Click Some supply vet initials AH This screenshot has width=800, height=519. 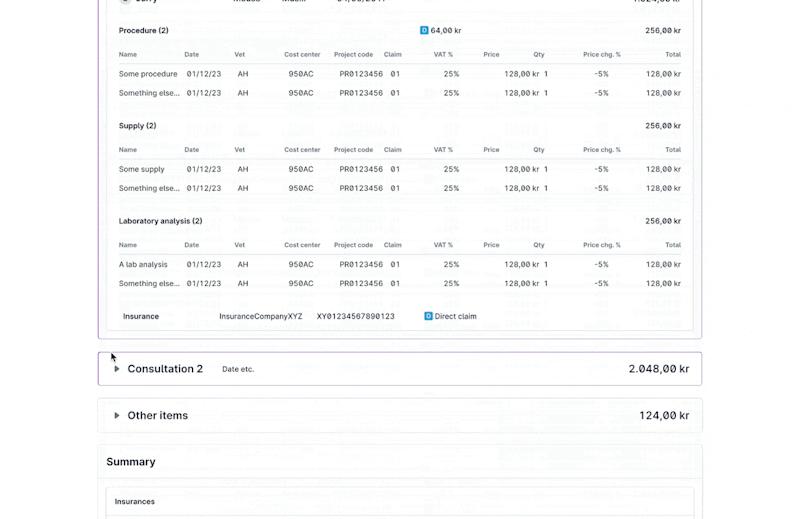tap(243, 169)
